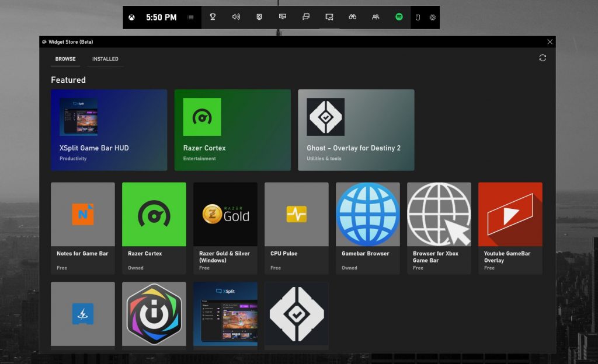Click Browser for Xbox Game Bar globe icon

(439, 214)
